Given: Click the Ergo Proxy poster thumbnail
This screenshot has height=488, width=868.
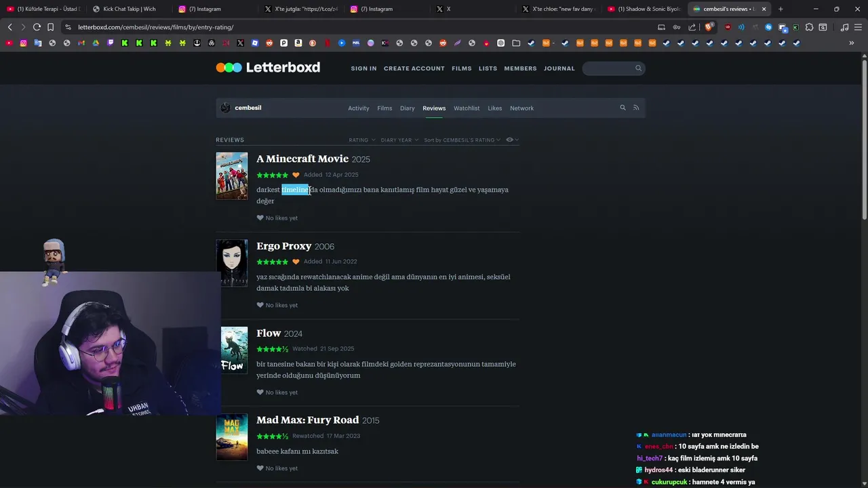Looking at the screenshot, I should pyautogui.click(x=232, y=263).
